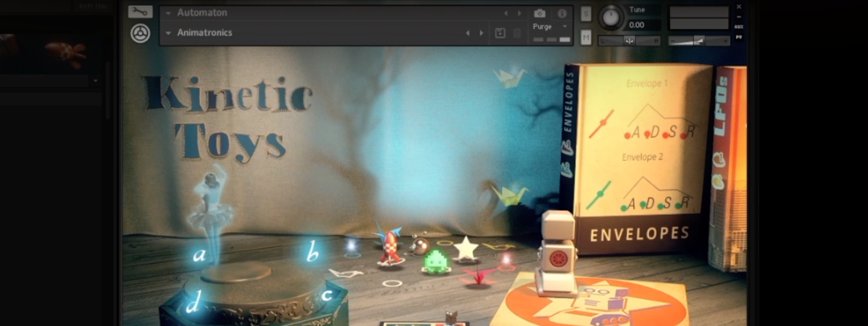Click the instrument volume slider
The image size is (868, 326).
(x=699, y=41)
